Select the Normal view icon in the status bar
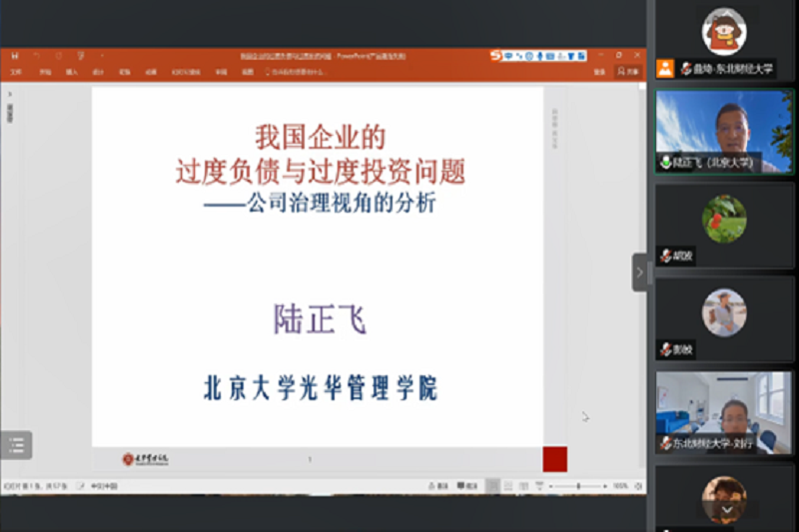 point(492,486)
